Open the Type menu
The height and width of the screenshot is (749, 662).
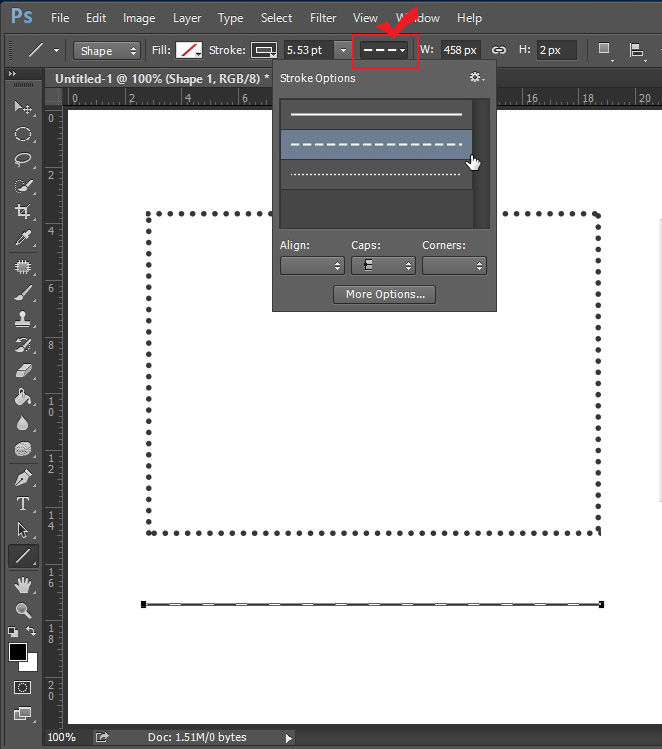pos(231,18)
